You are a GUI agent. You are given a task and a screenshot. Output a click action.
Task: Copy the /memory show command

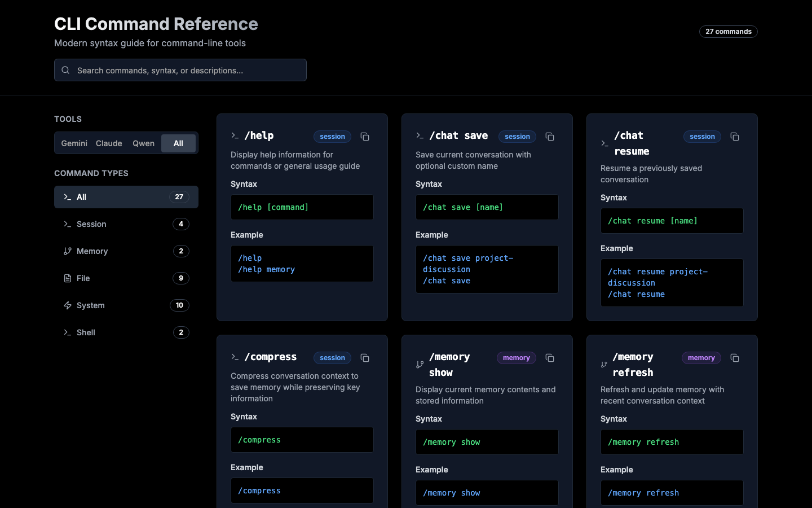pos(550,358)
